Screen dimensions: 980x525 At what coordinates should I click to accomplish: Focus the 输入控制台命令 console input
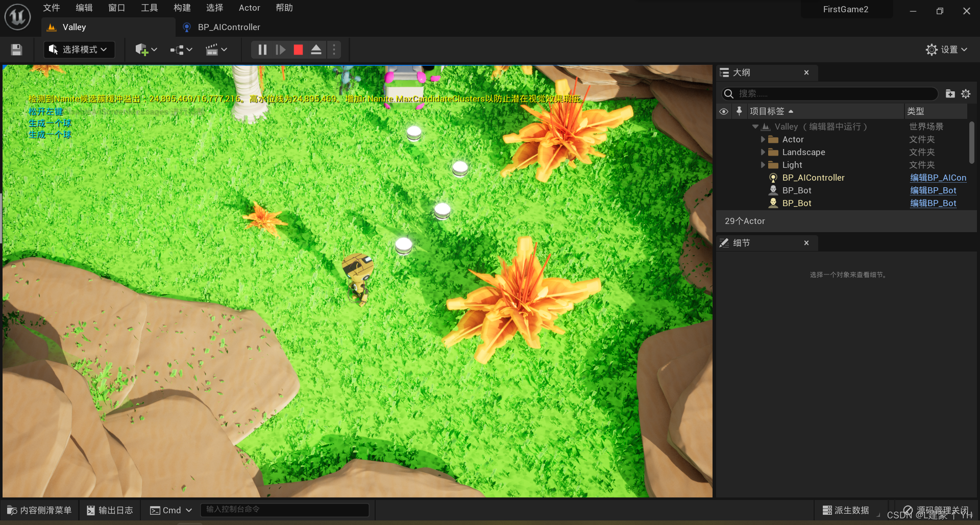(x=285, y=510)
